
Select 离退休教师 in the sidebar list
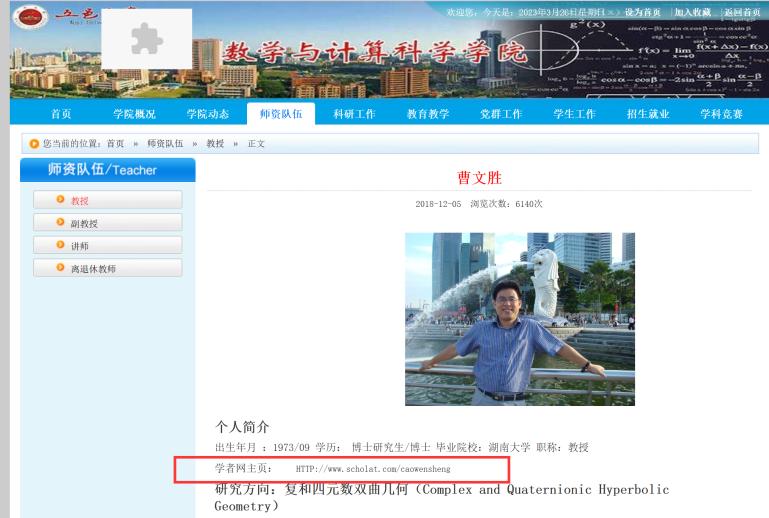pos(93,269)
